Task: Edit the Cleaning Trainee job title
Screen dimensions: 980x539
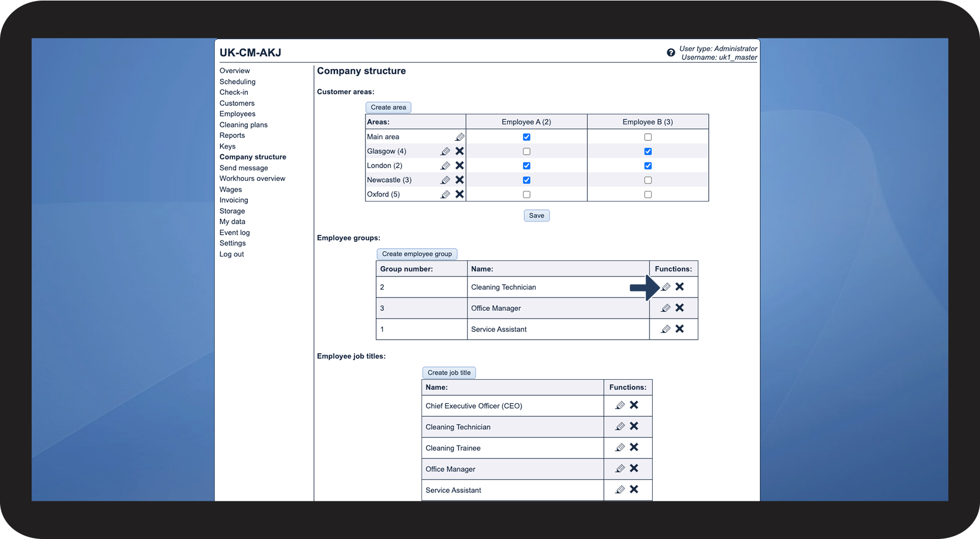Action: (620, 447)
